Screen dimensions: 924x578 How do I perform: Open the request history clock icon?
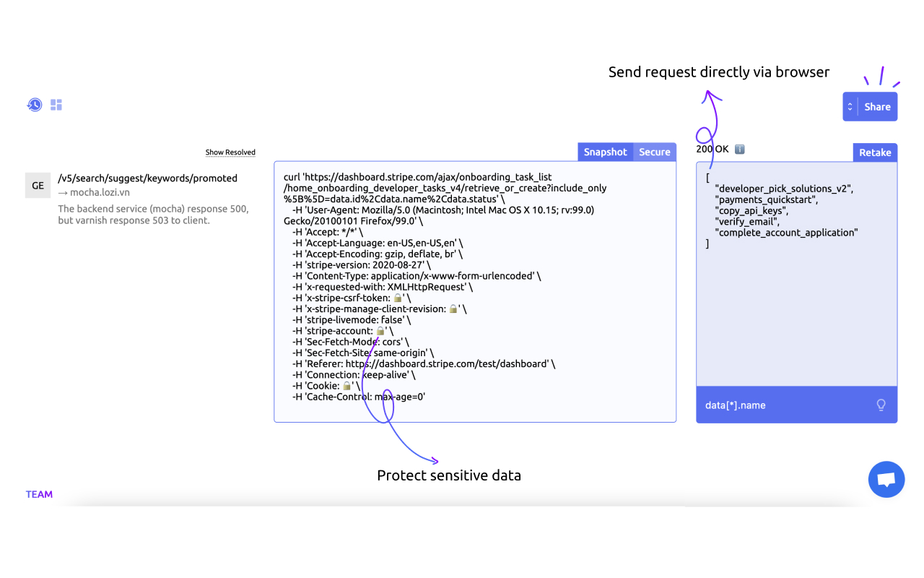pos(35,105)
